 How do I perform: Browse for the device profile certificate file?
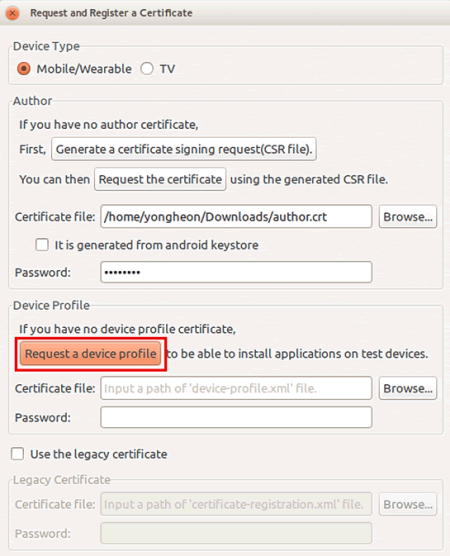(408, 388)
